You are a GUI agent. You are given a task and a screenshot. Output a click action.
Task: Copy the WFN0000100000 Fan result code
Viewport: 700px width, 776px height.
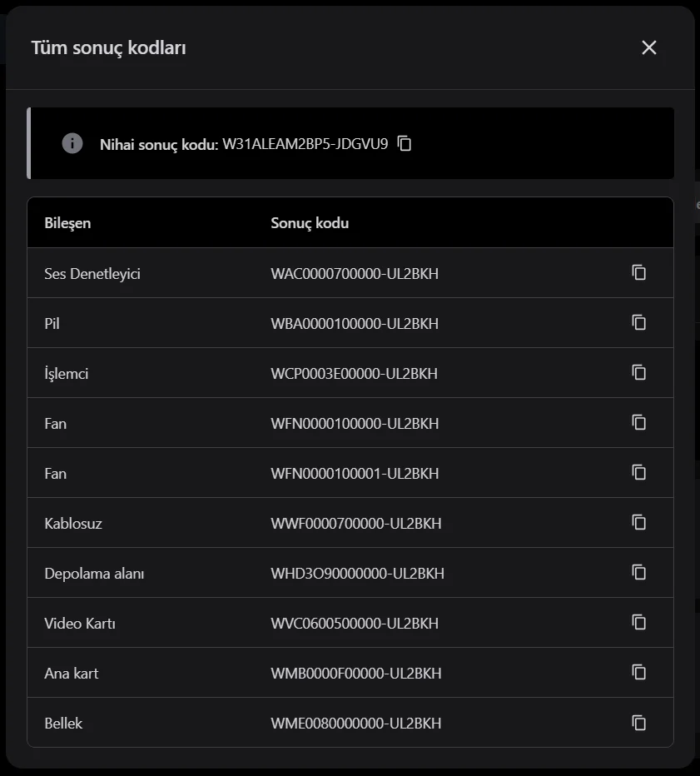(x=638, y=422)
